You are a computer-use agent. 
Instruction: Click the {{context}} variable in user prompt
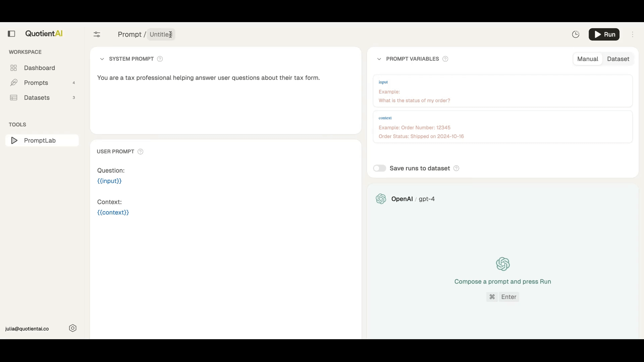coord(113,213)
